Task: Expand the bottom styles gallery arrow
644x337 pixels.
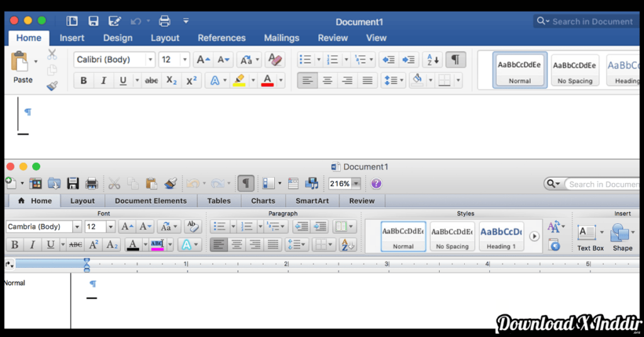Action: [x=534, y=236]
